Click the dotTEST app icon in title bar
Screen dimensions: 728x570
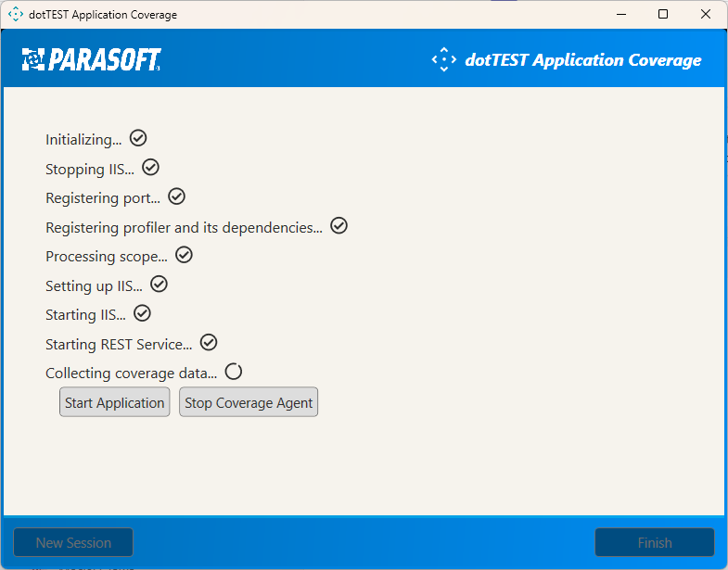point(16,15)
